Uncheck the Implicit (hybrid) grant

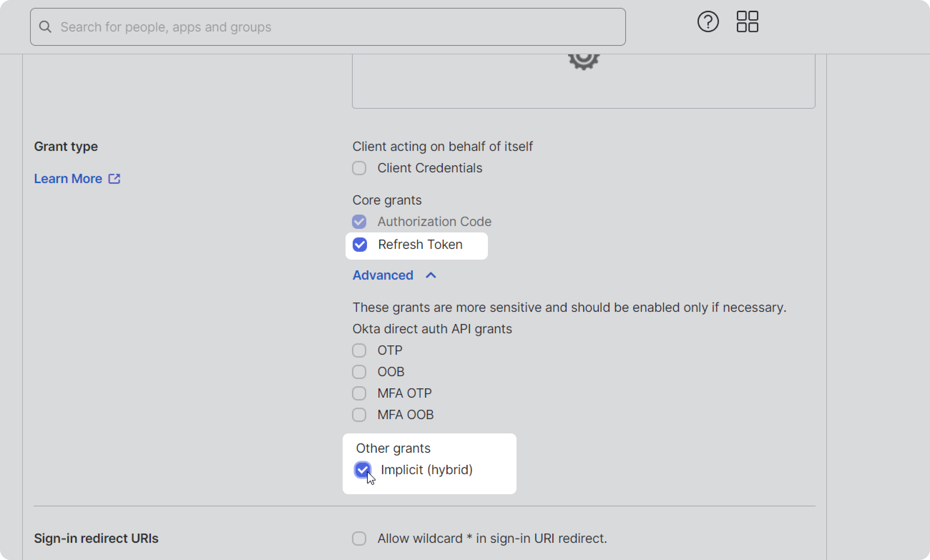tap(362, 470)
